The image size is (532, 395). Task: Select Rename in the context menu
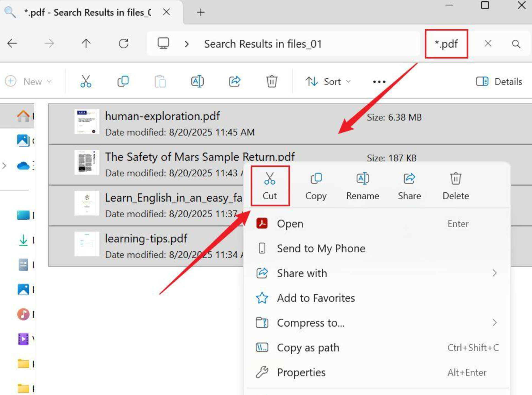pyautogui.click(x=362, y=186)
